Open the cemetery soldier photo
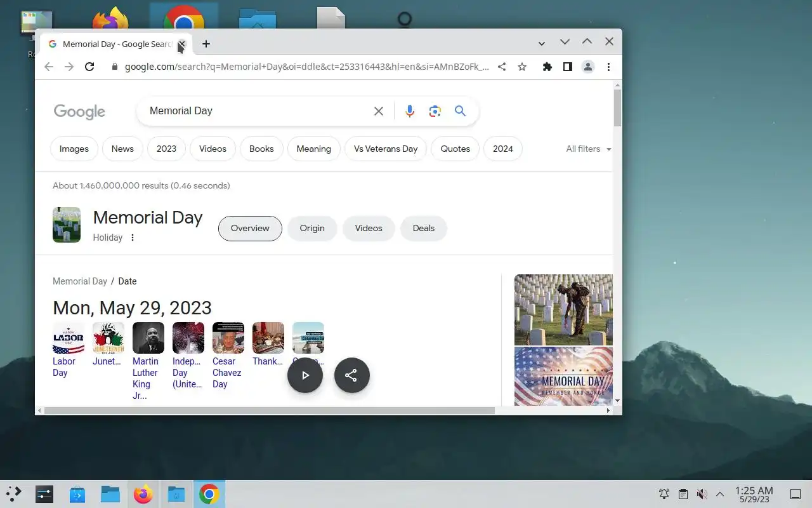The height and width of the screenshot is (508, 812). coord(563,310)
